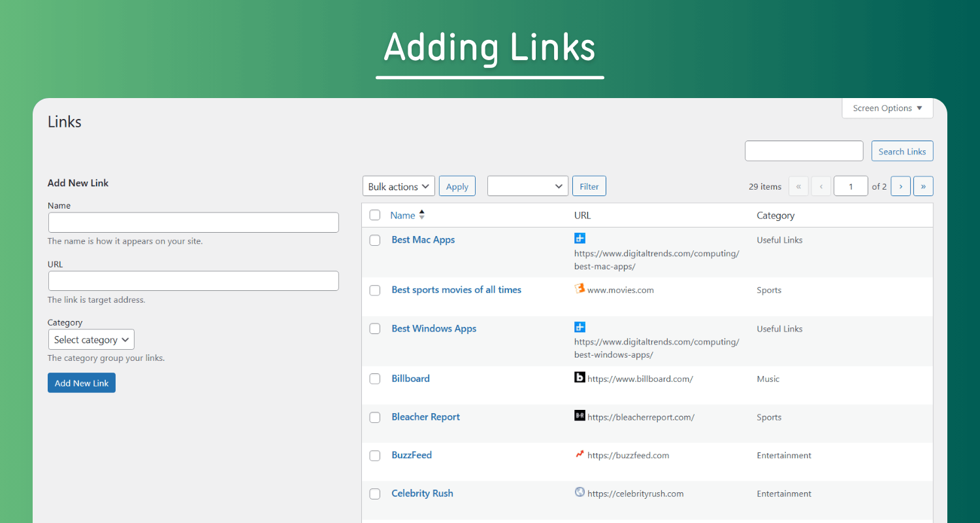Click the Filter button
This screenshot has height=523, width=980.
point(589,186)
